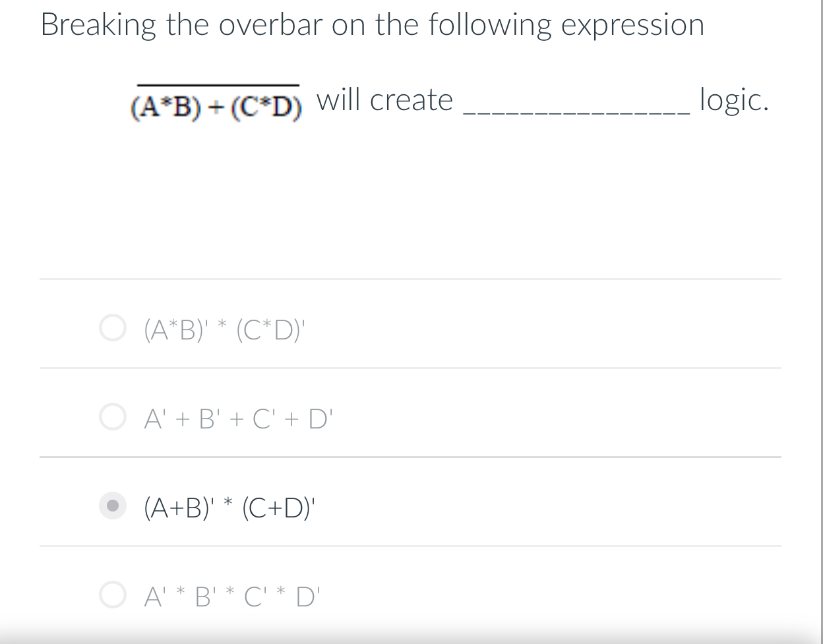Click the filled radio button for (A+B)' * (C+D)'
Viewport: 823px width, 644px height.
point(113,506)
